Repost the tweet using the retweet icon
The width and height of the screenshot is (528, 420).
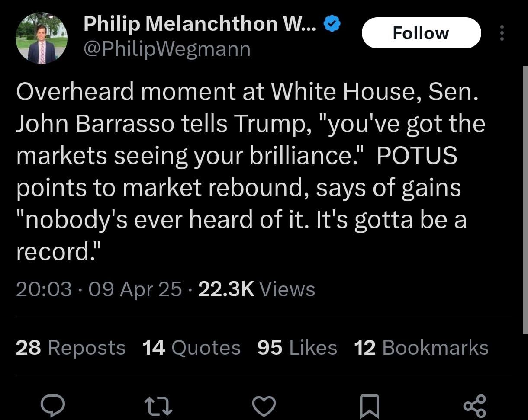point(158,405)
